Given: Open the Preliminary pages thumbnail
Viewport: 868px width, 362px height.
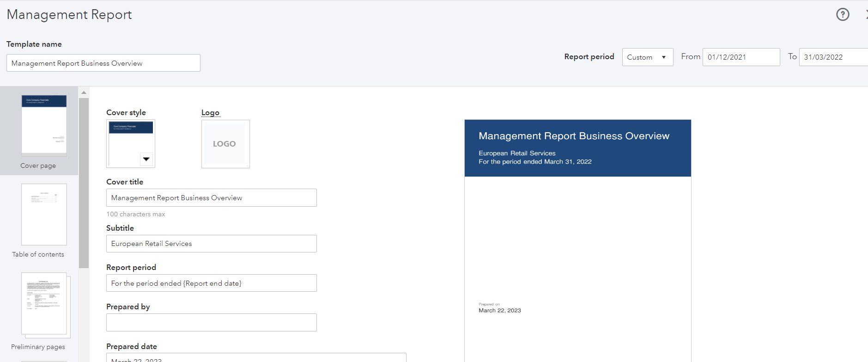Looking at the screenshot, I should click(x=44, y=304).
